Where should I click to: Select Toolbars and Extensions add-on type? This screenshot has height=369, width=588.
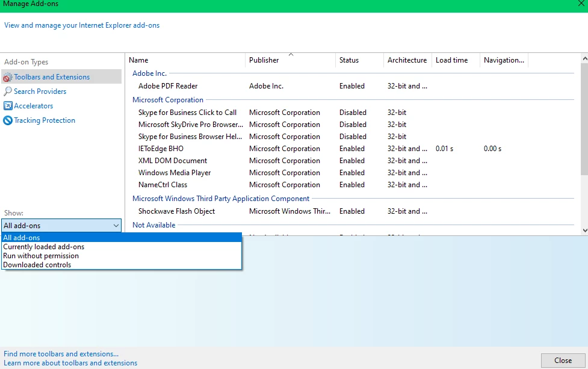tap(61, 77)
